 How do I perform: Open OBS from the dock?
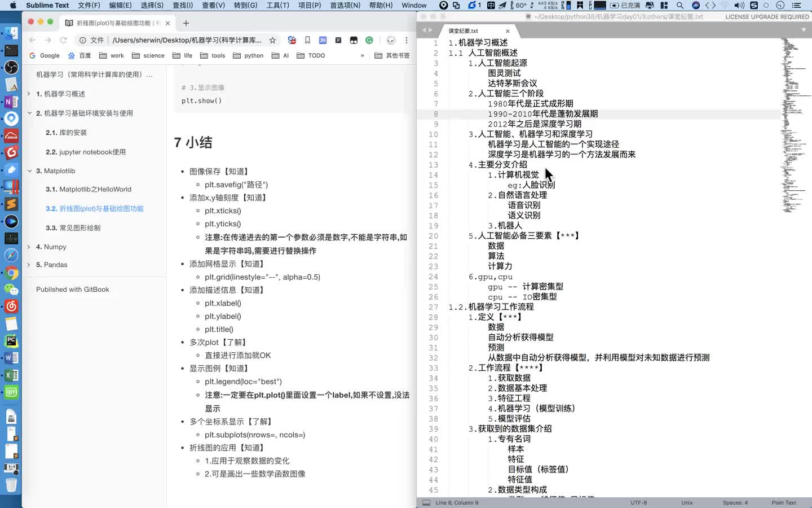pos(11,68)
